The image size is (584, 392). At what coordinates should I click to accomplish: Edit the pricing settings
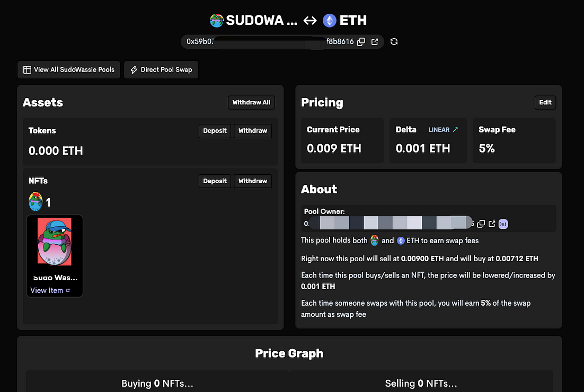tap(545, 102)
